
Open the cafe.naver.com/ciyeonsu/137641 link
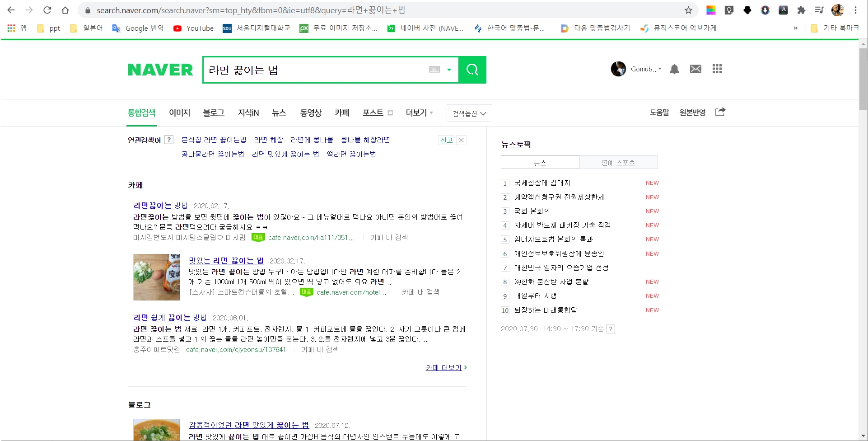236,349
